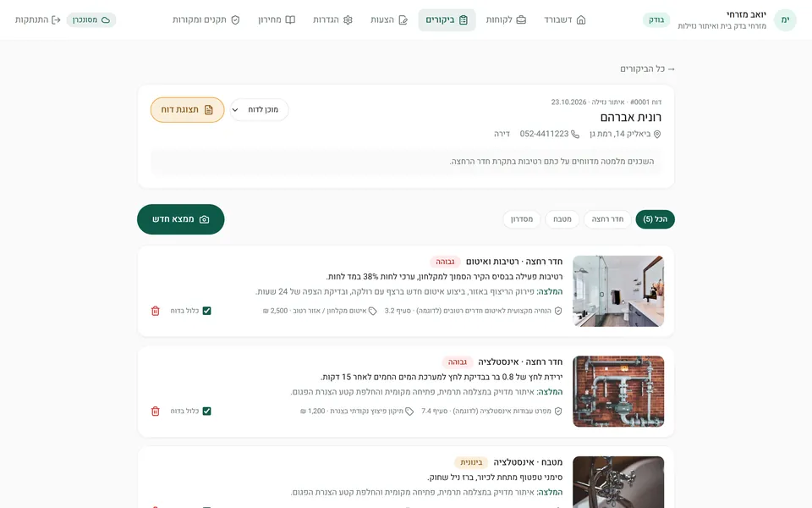
Task: Filter findings by מסדרון chip
Action: tap(522, 219)
